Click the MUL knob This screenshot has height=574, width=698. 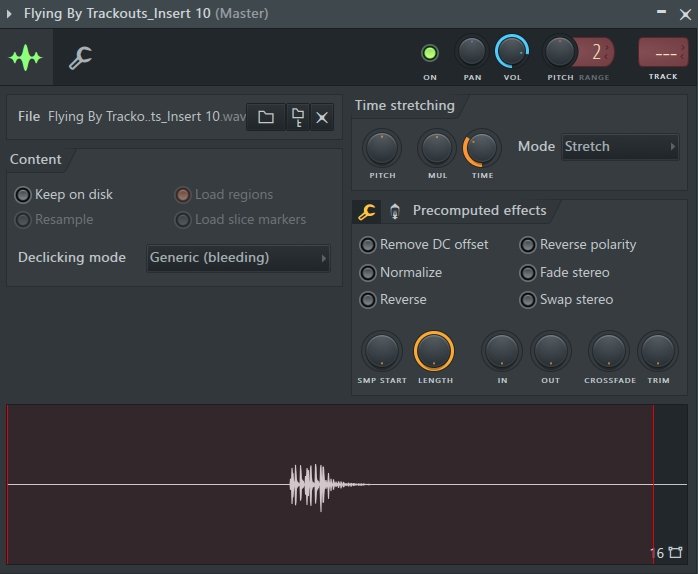coord(437,148)
